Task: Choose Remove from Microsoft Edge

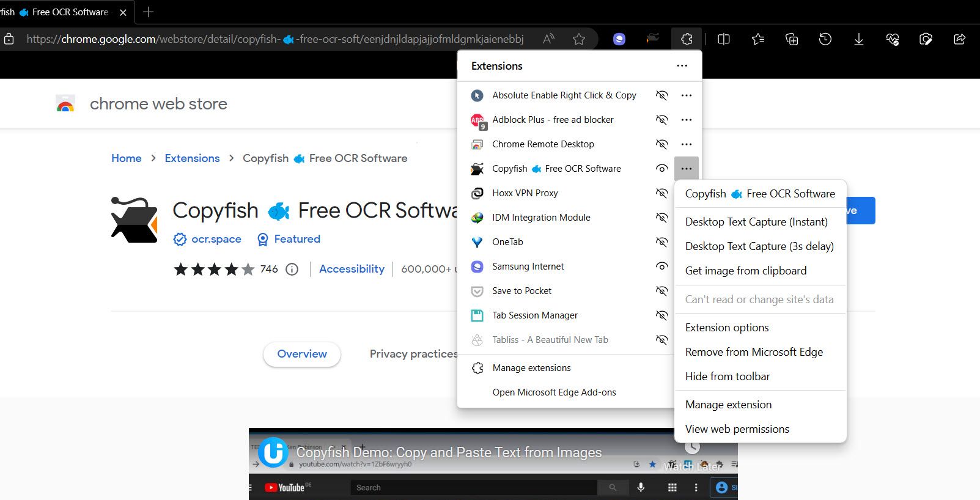Action: click(754, 352)
